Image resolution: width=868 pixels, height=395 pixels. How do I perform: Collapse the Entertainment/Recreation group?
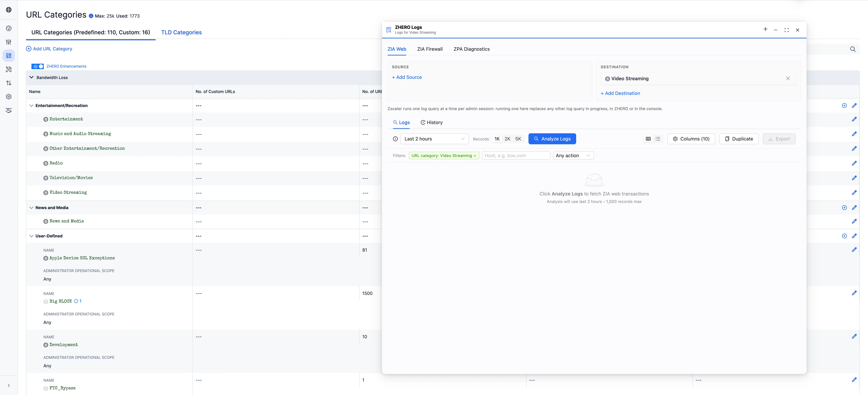coord(31,105)
